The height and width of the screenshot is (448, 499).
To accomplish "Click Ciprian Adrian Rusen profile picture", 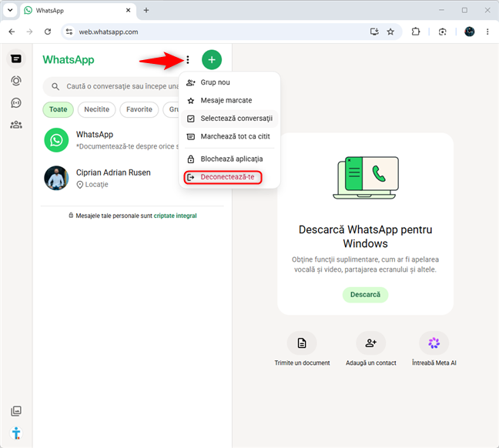I will 56,178.
